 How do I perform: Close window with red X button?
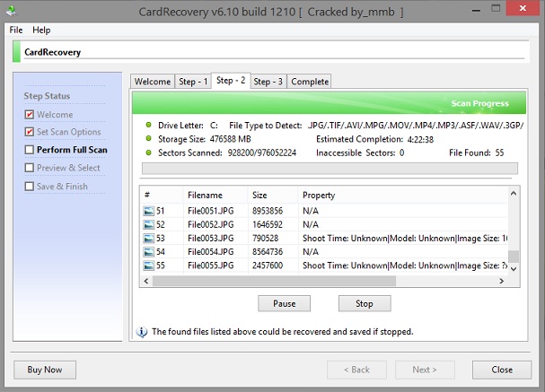click(x=523, y=8)
